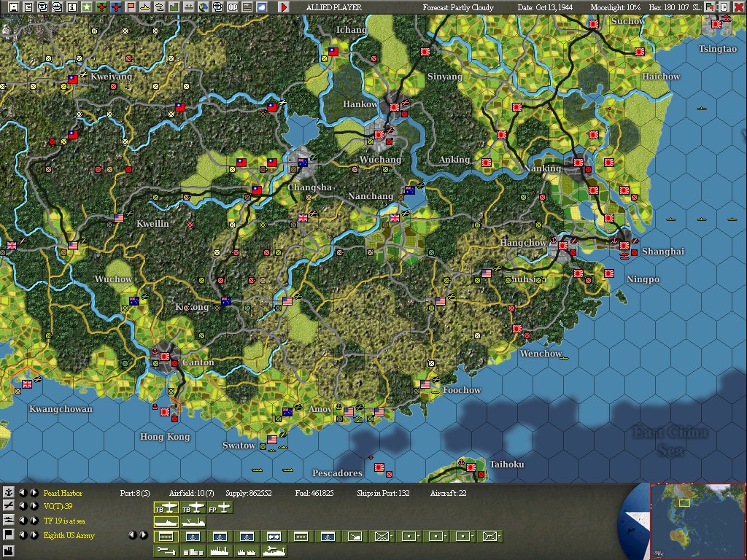Go to next land unit after Eighth US Army
The image size is (747, 560).
coord(34,534)
